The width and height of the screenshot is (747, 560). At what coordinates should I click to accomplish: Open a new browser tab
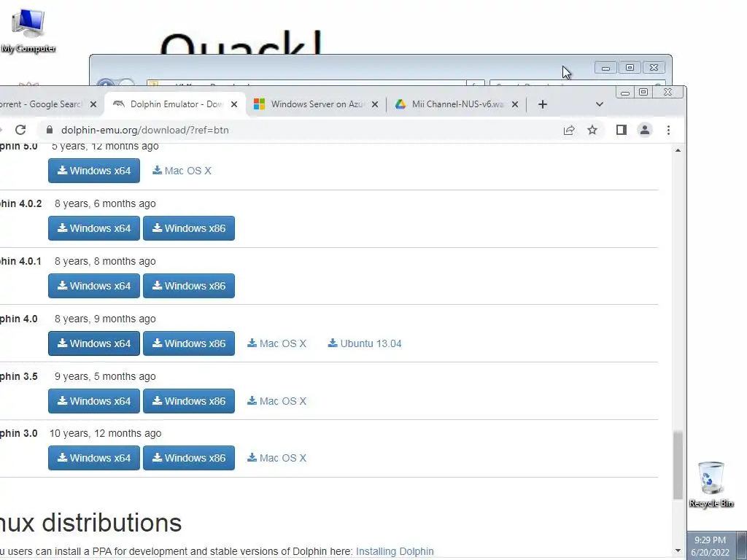[x=543, y=104]
